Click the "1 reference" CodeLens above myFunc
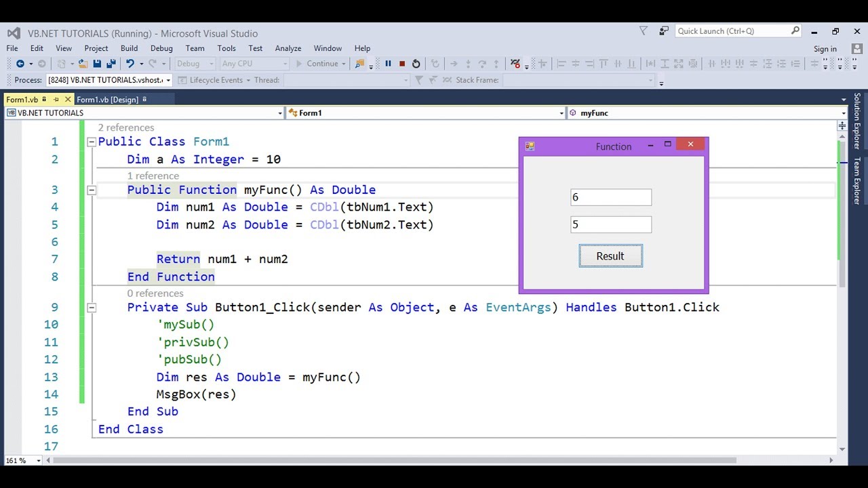 [x=153, y=176]
